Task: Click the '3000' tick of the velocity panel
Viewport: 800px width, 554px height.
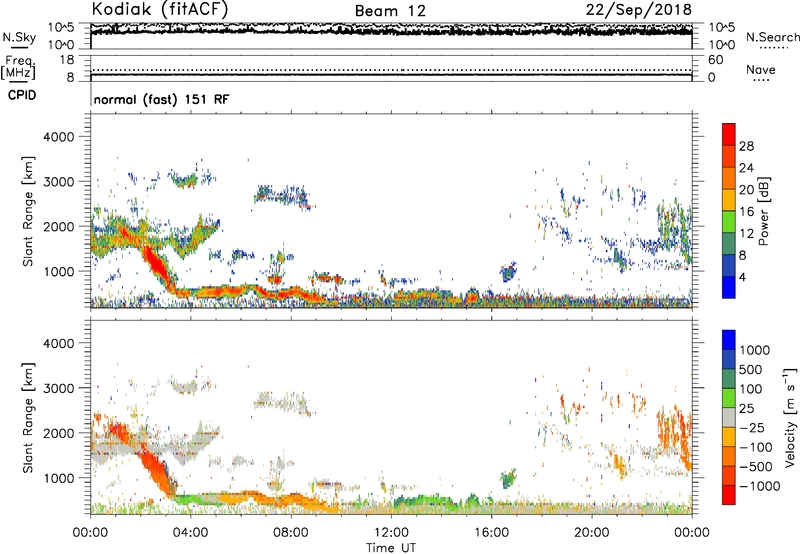Action: [x=58, y=388]
